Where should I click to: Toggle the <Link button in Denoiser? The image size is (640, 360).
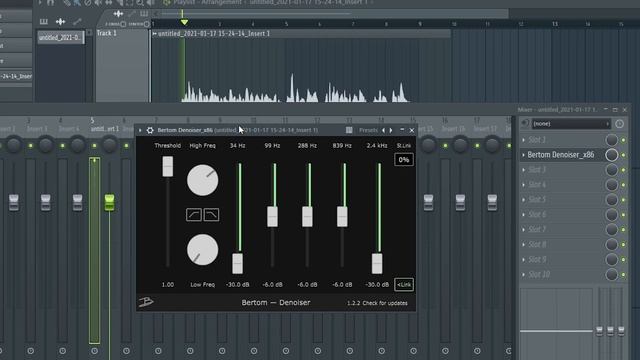tap(404, 284)
